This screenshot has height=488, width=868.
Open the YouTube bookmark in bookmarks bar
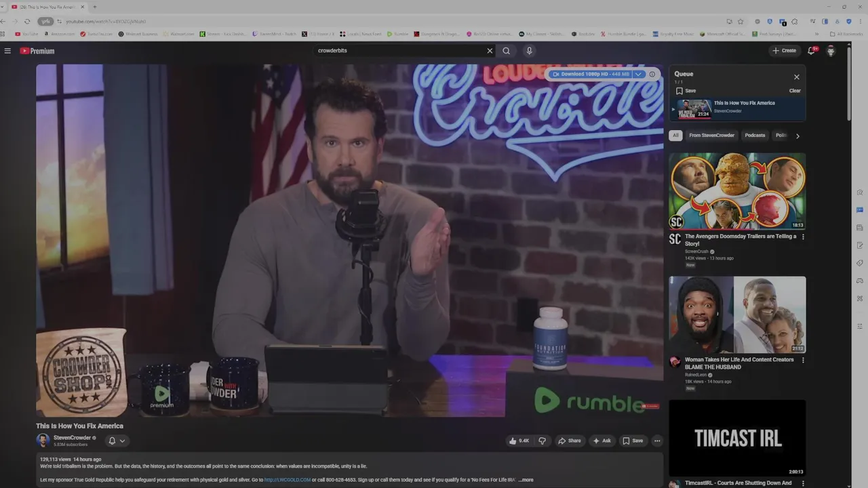pyautogui.click(x=26, y=34)
